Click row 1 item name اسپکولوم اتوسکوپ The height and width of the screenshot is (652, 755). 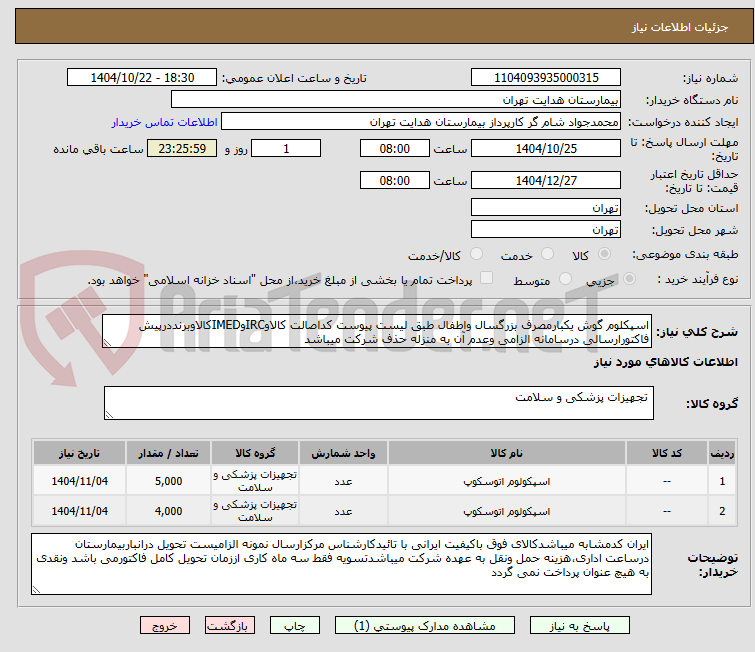(507, 481)
